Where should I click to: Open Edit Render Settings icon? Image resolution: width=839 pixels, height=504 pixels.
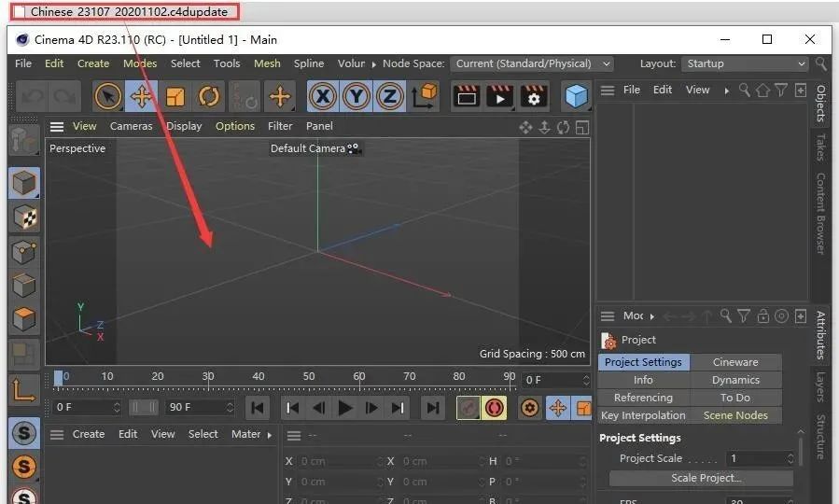point(533,97)
